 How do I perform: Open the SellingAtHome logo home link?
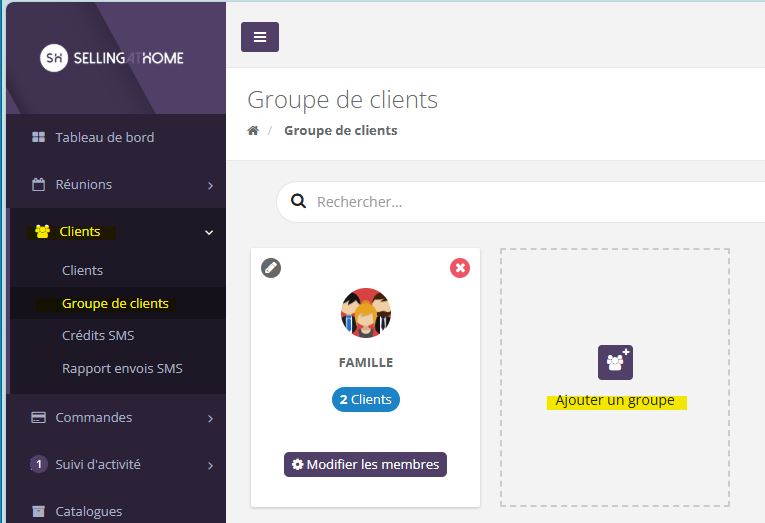pyautogui.click(x=112, y=58)
